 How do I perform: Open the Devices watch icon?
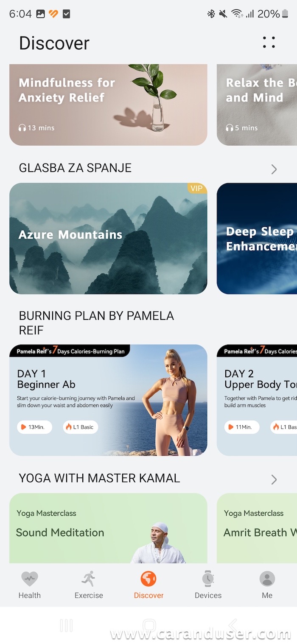click(x=208, y=579)
